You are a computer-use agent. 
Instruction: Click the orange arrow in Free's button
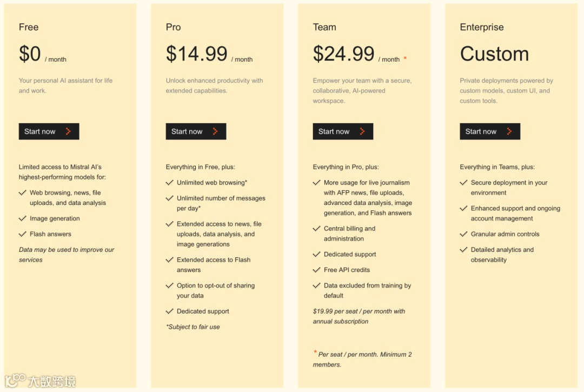pyautogui.click(x=68, y=131)
